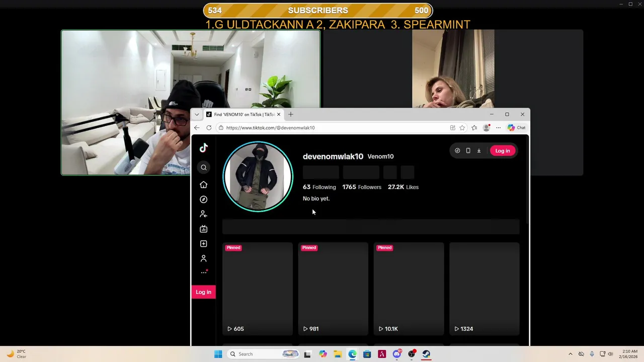Image resolution: width=644 pixels, height=362 pixels.
Task: Open Steam from the taskbar
Action: [426, 354]
